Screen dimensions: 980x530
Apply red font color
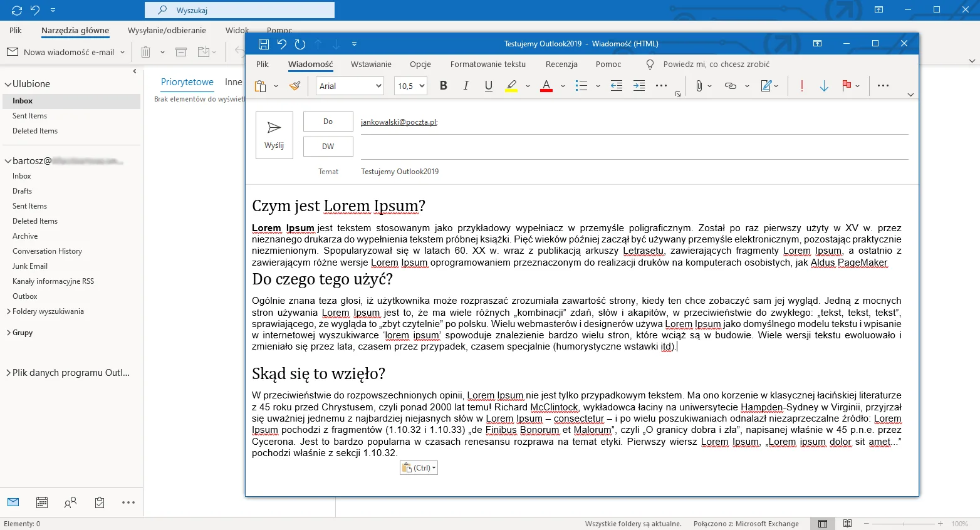click(546, 86)
